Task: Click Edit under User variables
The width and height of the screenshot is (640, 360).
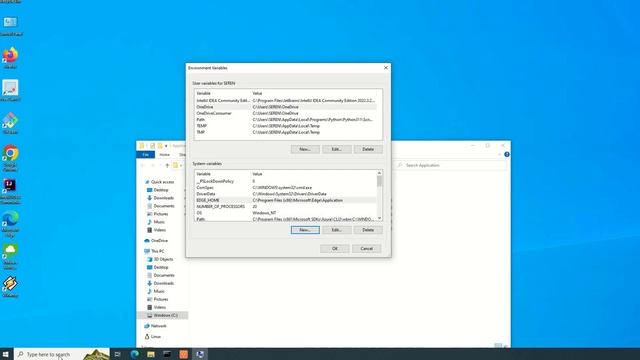Action: (336, 149)
